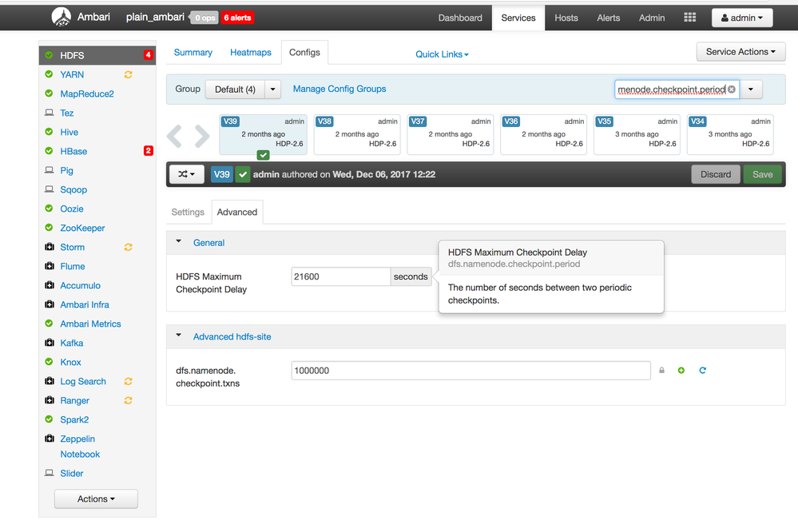Screen dimensions: 798x532
Task: Click the Storm restart-required refresh icon
Action: [x=129, y=247]
